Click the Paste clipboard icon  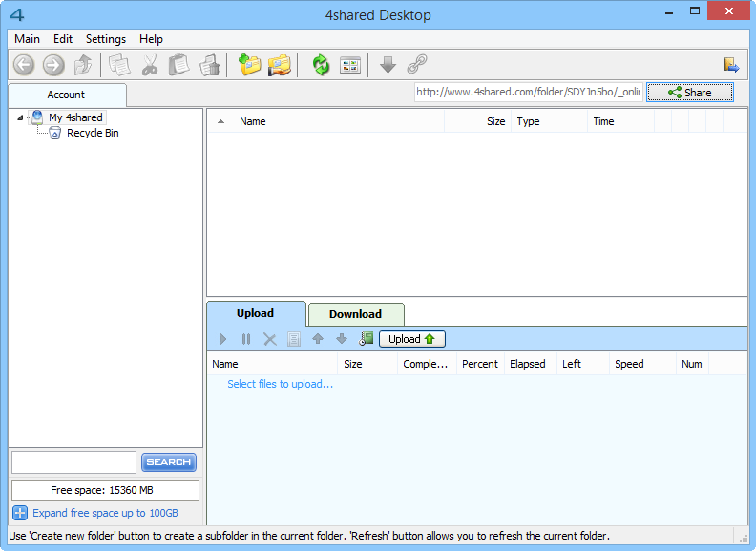coord(178,65)
